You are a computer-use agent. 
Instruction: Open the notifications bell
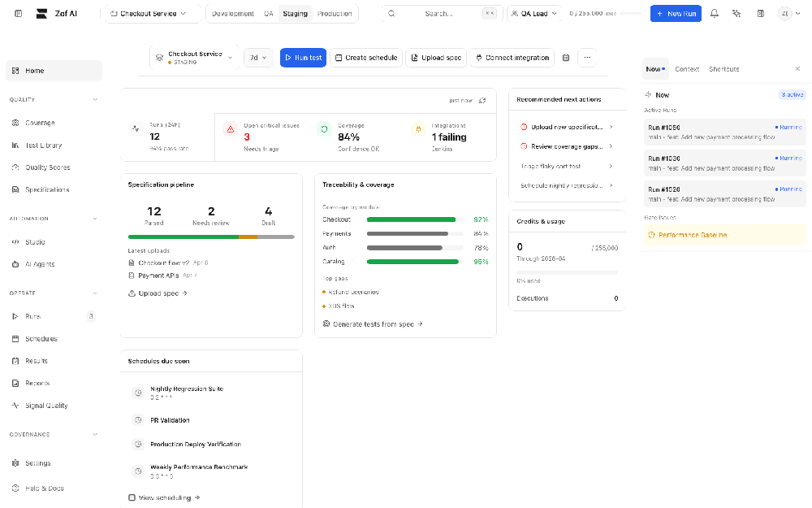714,14
